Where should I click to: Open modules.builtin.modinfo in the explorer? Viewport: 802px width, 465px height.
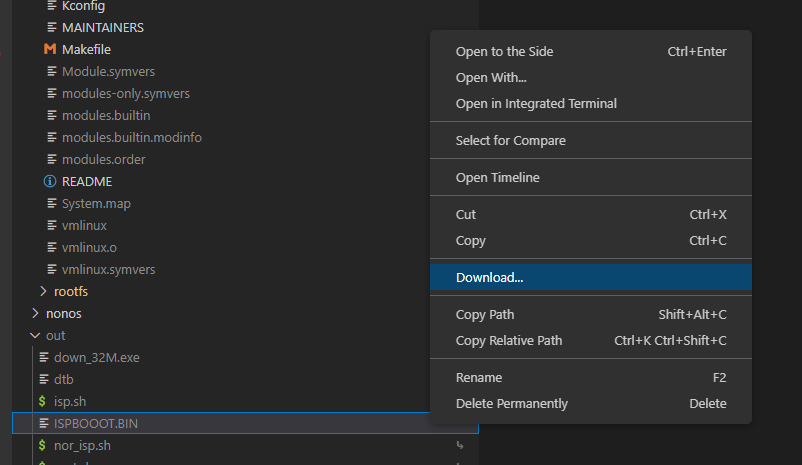click(132, 137)
